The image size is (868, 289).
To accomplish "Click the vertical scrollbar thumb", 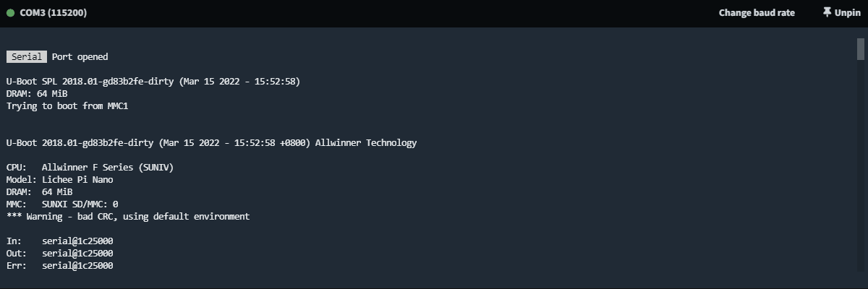I will click(x=861, y=48).
